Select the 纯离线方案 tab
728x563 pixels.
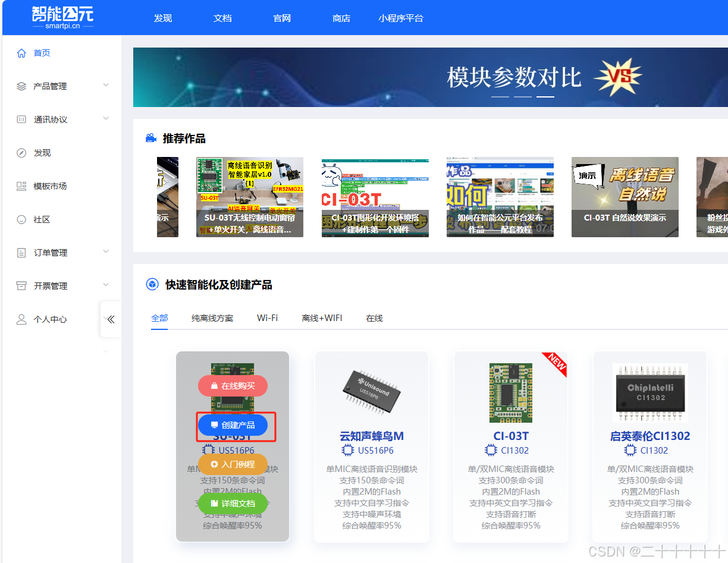pyautogui.click(x=212, y=318)
